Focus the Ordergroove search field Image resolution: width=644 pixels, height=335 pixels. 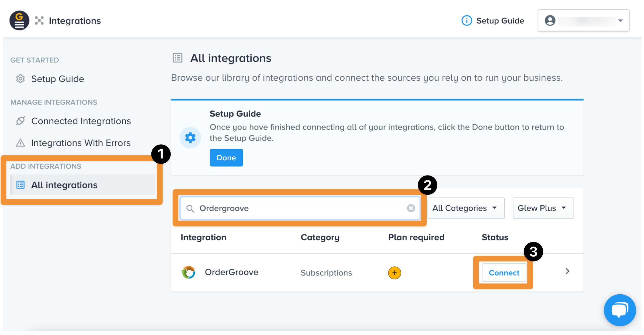point(300,208)
